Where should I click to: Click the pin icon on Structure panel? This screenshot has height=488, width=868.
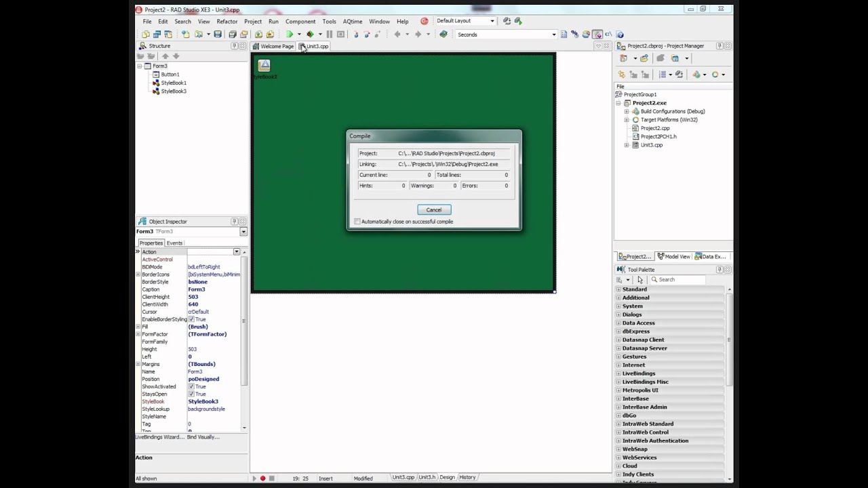tap(234, 46)
